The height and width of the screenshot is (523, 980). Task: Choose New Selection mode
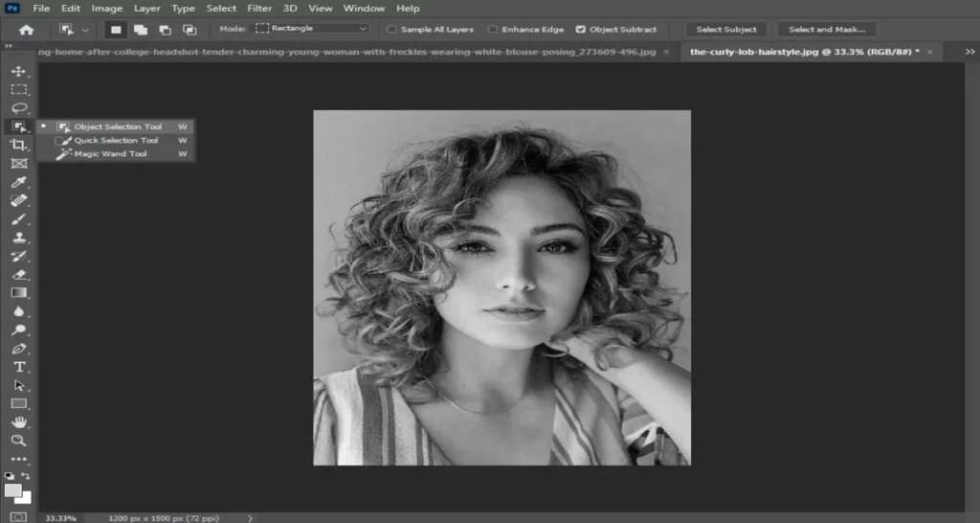click(x=116, y=30)
